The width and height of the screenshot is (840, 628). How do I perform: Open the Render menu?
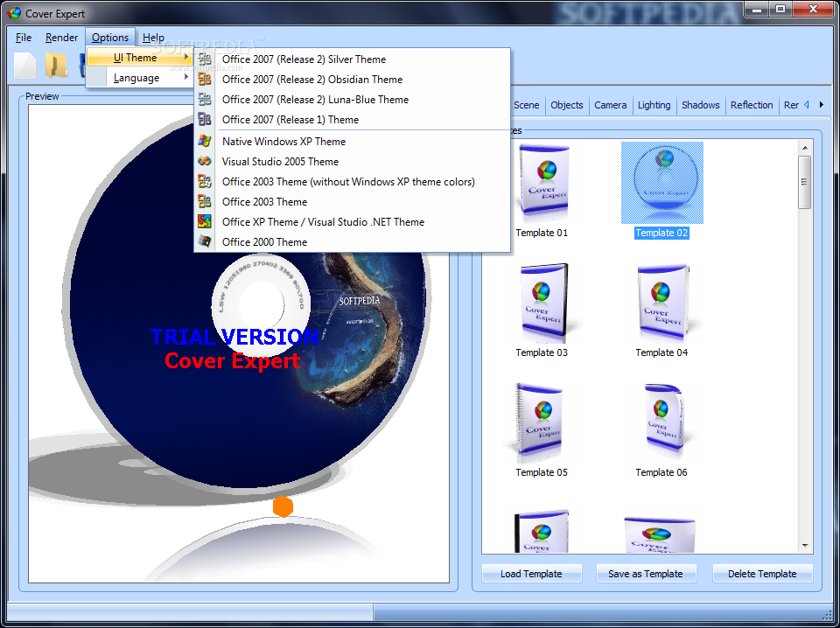61,38
